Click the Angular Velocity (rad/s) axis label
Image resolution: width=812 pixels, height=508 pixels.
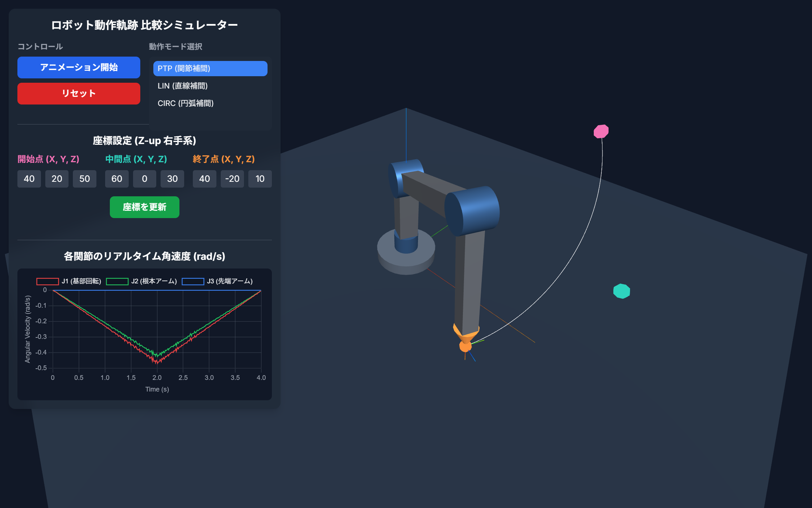point(28,329)
